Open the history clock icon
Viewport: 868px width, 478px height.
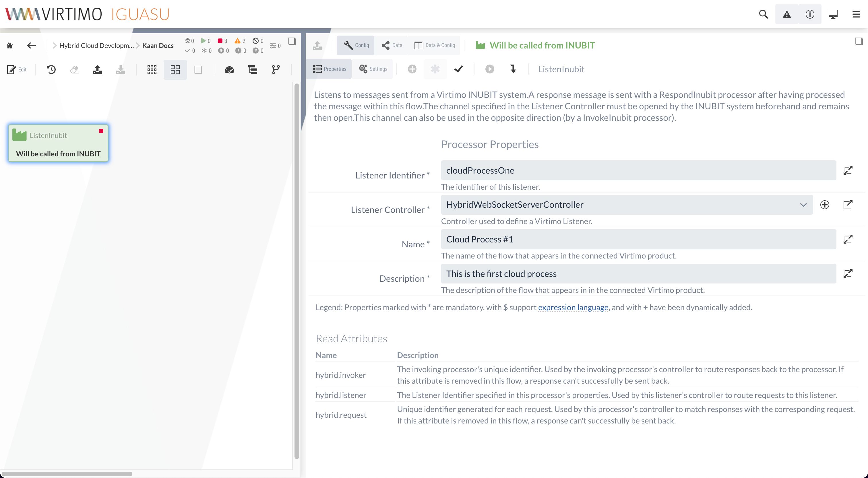[x=51, y=69]
